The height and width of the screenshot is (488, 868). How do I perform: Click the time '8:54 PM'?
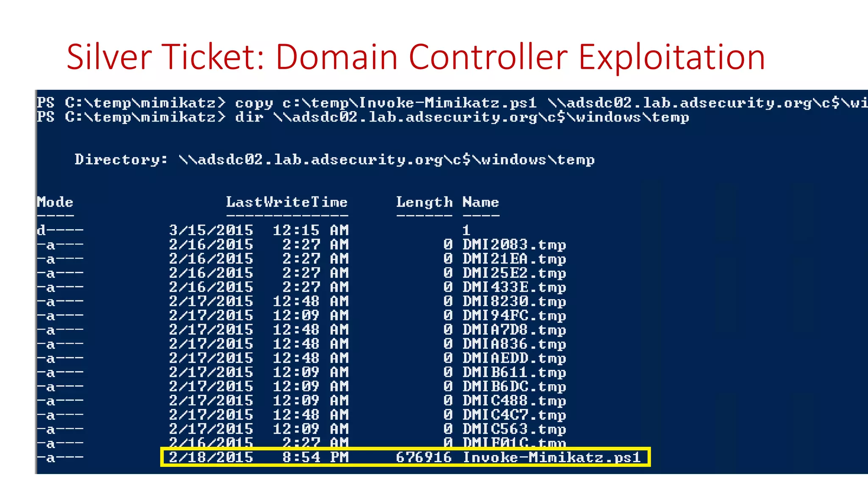315,457
